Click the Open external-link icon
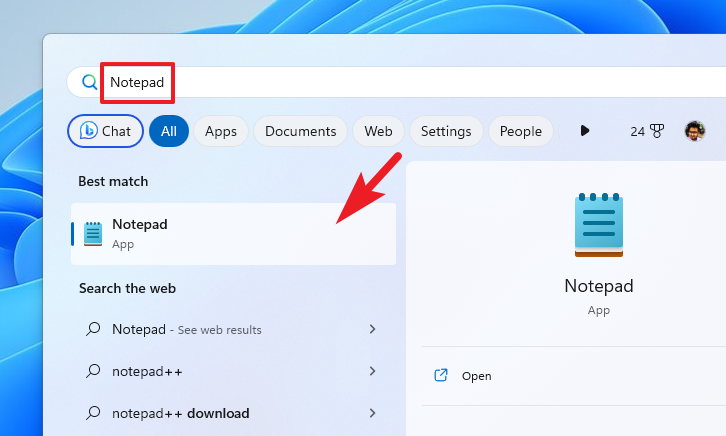The width and height of the screenshot is (726, 436). tap(441, 375)
